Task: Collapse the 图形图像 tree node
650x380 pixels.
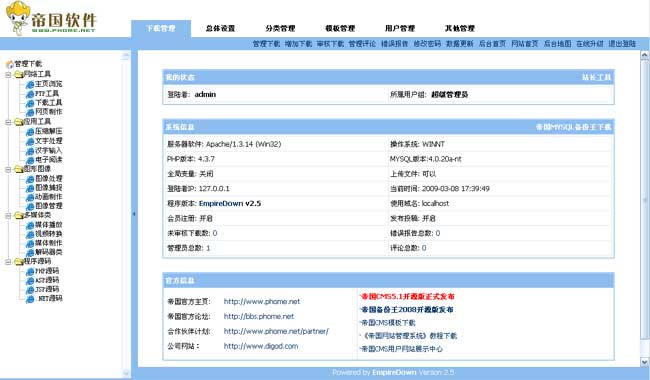Action: click(8, 169)
